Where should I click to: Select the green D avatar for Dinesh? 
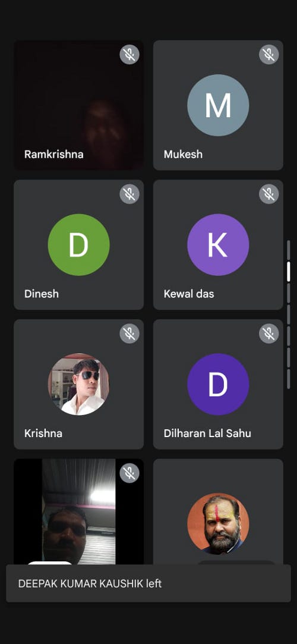[79, 245]
